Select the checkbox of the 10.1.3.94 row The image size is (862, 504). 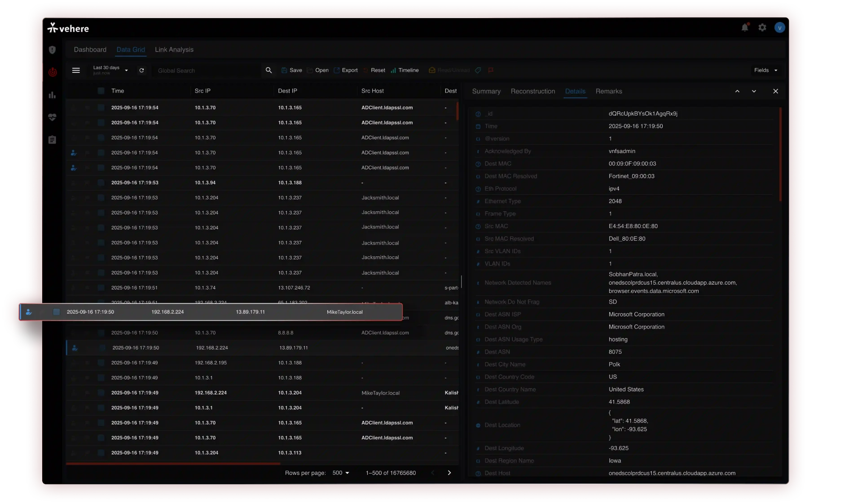(x=101, y=183)
